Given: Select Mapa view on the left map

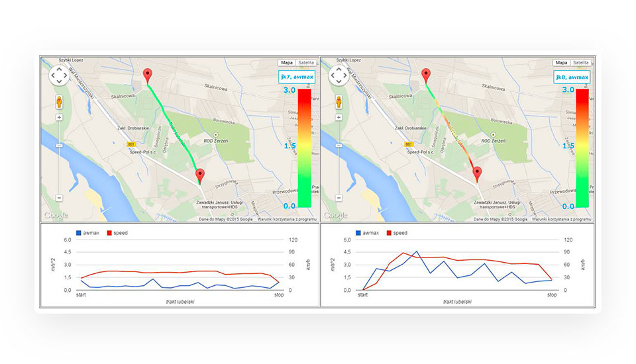Looking at the screenshot, I should [285, 62].
